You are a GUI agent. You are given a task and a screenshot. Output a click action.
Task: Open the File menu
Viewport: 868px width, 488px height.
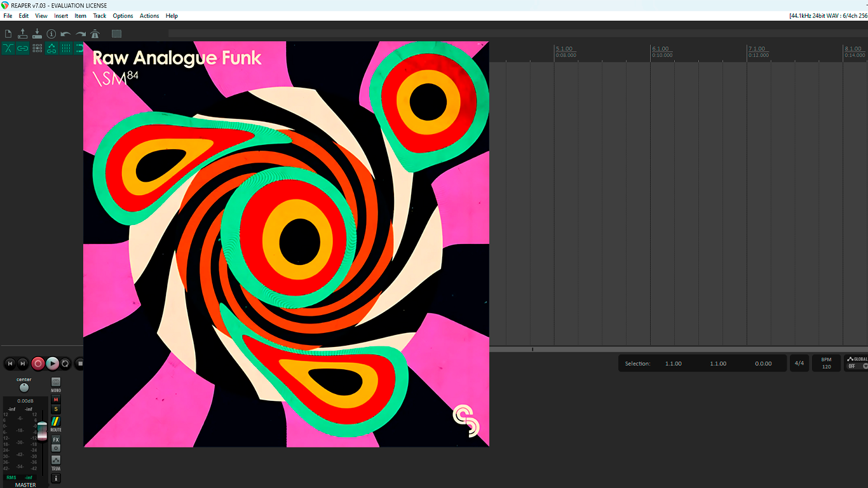(x=8, y=16)
